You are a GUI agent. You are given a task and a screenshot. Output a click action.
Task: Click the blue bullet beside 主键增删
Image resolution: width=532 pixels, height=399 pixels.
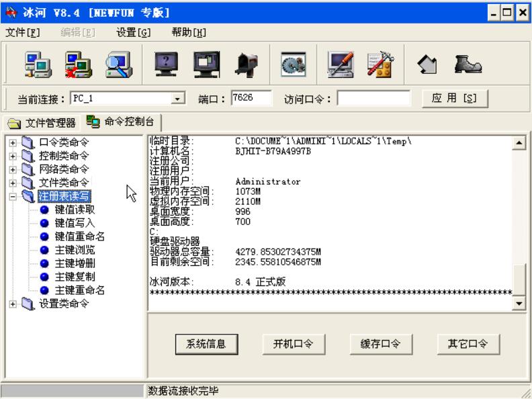(x=44, y=263)
